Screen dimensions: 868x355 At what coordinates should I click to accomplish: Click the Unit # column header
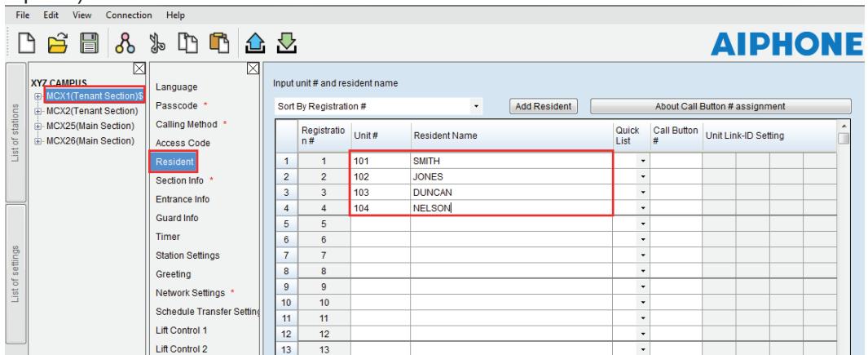381,135
